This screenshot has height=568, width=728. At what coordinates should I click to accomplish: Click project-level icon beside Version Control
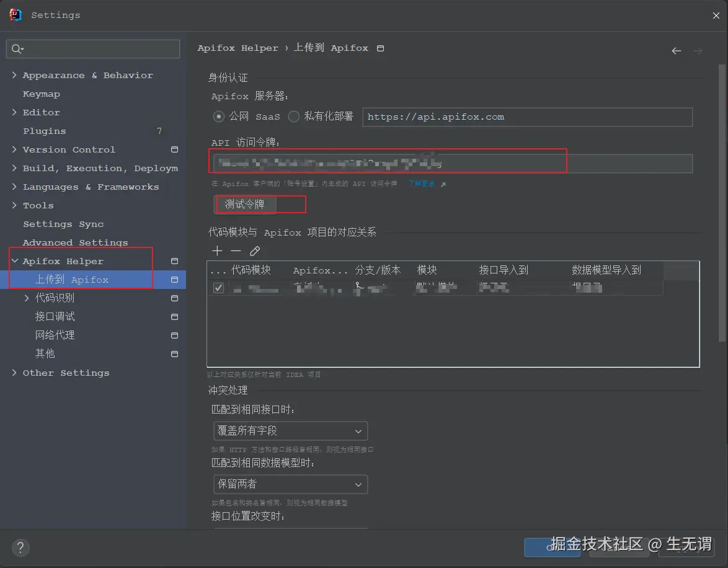click(x=175, y=149)
